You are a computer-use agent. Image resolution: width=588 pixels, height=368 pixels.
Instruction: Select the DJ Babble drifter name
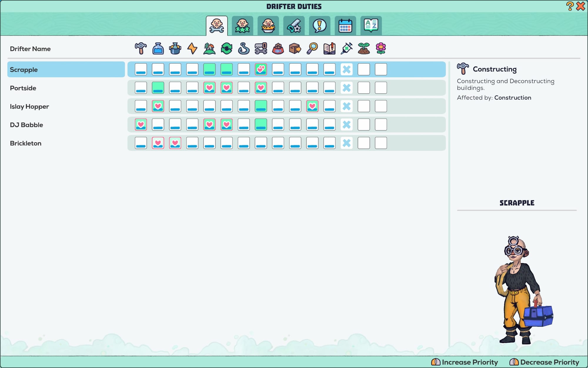point(26,125)
